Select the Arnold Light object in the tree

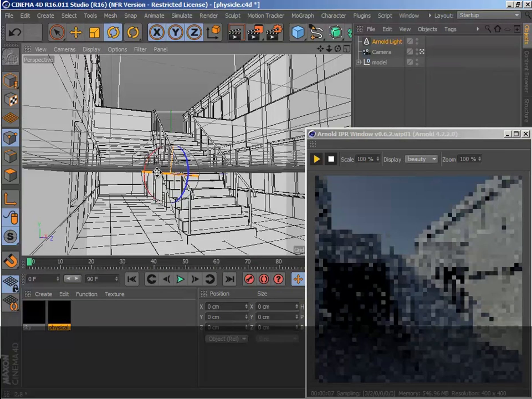click(387, 41)
